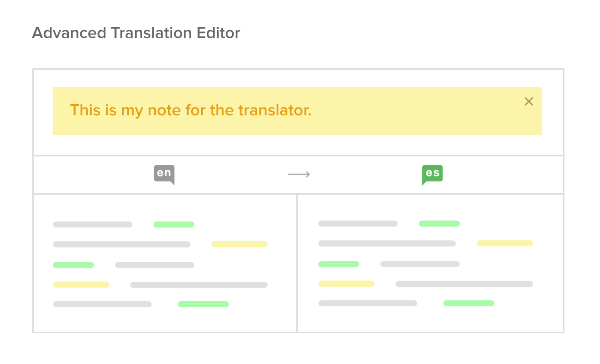
Task: Click yellow segment starting fourth Spanish line
Action: pyautogui.click(x=346, y=284)
